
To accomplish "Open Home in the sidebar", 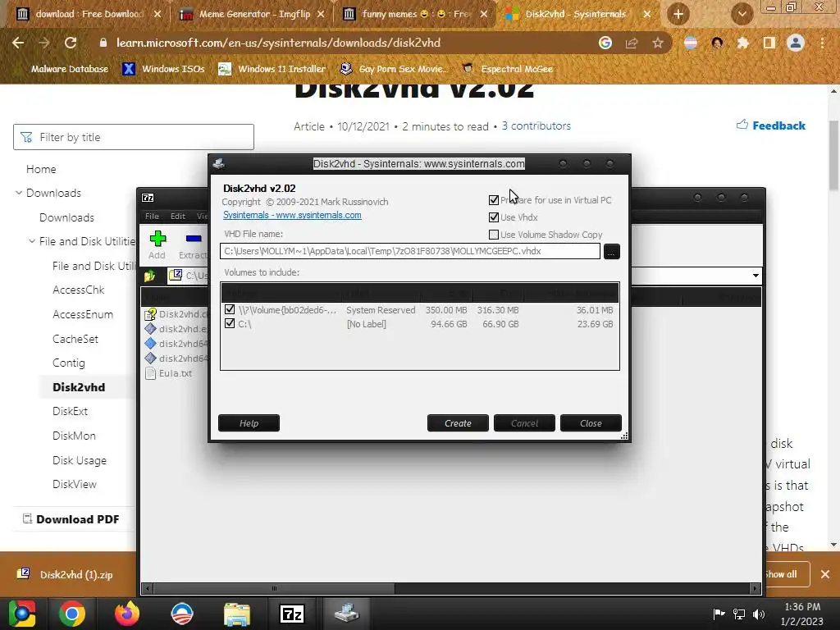I will click(41, 169).
